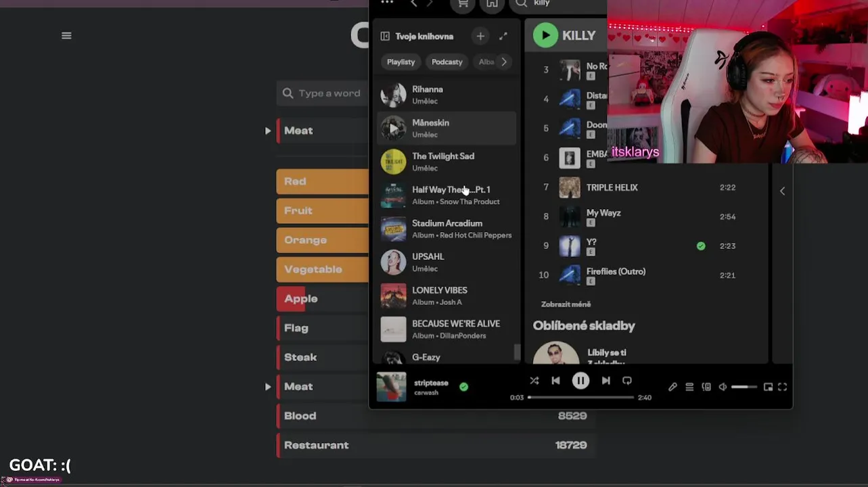Open Half Way There Pt.1 album

(447, 195)
